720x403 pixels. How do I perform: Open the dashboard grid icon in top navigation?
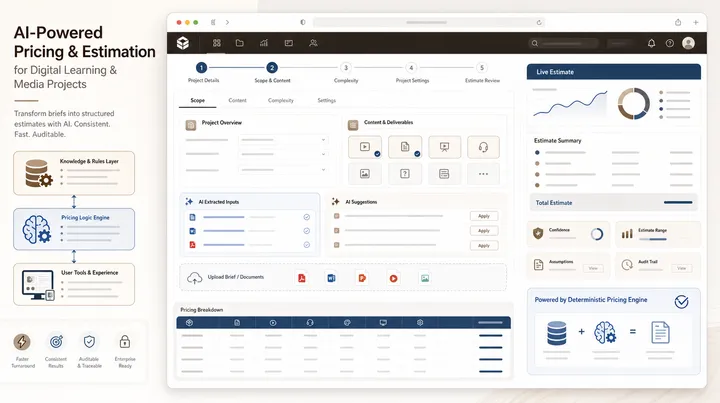pos(217,43)
